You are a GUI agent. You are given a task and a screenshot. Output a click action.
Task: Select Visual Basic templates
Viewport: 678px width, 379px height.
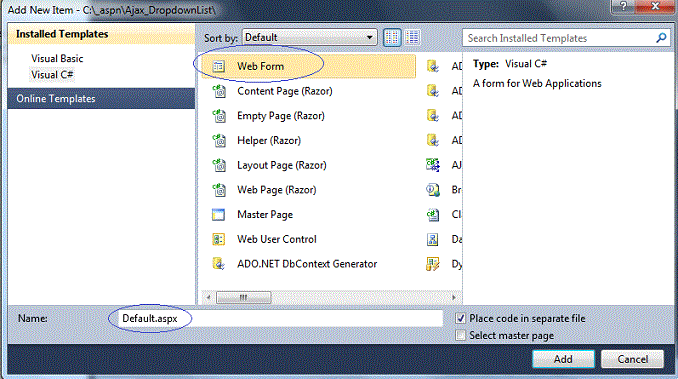57,58
